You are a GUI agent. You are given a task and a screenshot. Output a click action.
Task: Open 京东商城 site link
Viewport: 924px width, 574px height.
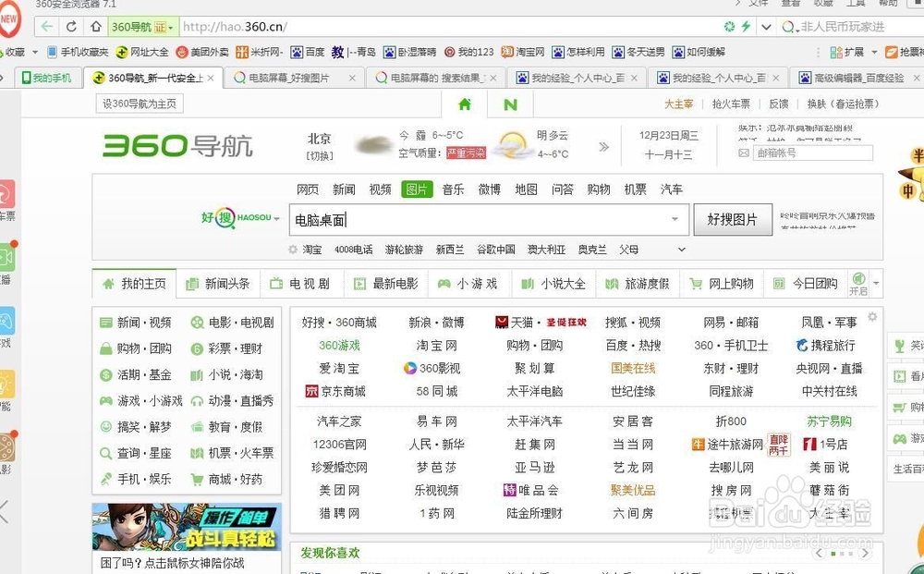point(335,391)
